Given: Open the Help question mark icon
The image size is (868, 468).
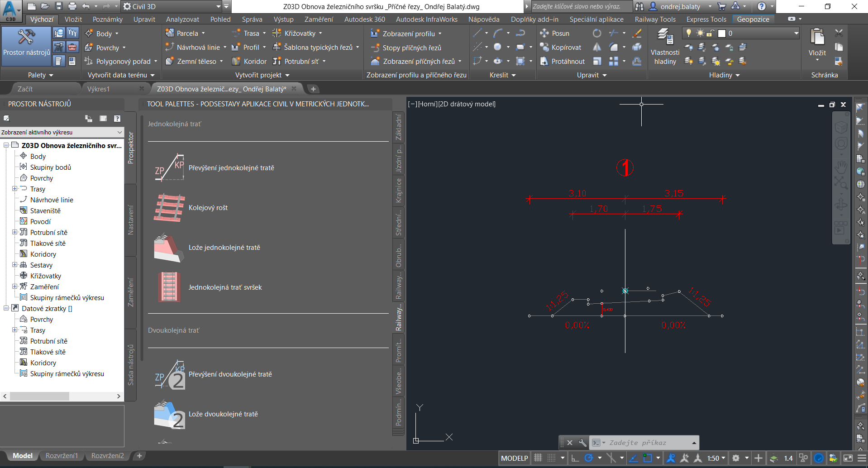Looking at the screenshot, I should tap(762, 6).
